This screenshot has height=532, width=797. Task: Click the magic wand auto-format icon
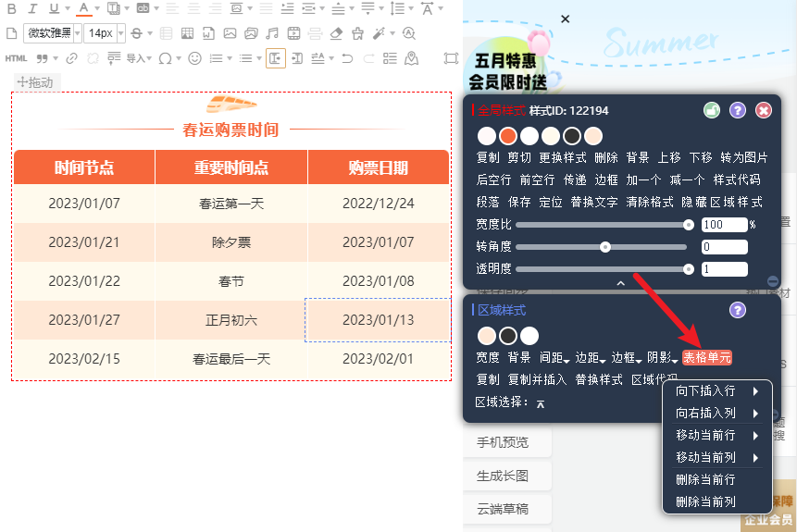point(379,33)
